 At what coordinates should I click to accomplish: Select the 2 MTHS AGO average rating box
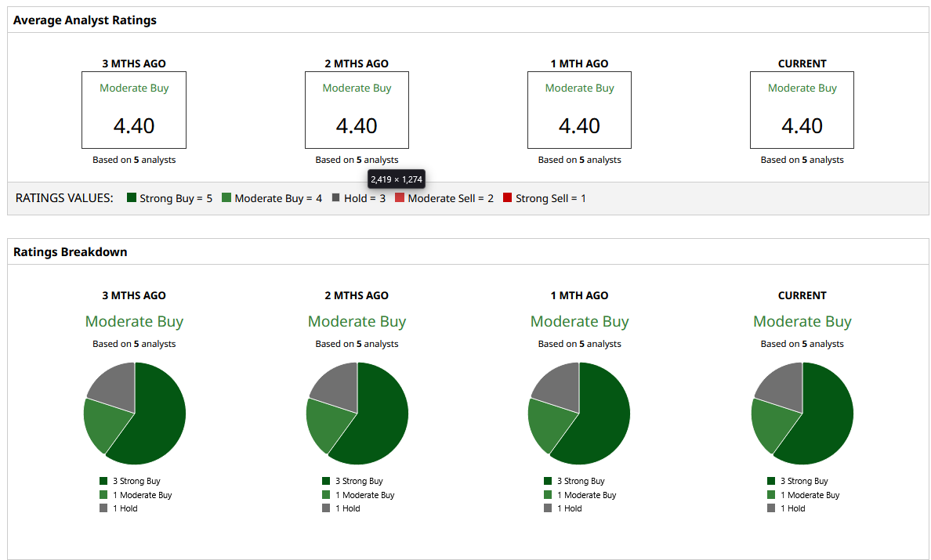(x=357, y=110)
